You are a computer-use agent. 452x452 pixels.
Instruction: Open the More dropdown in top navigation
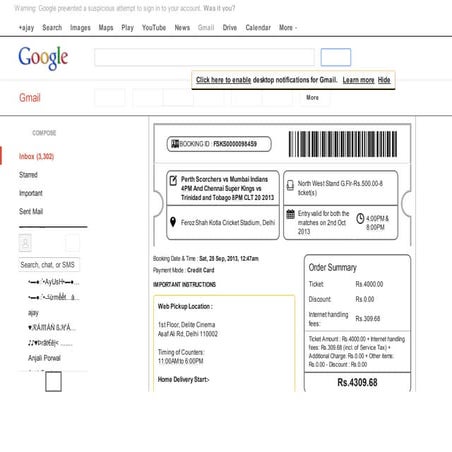click(x=288, y=28)
